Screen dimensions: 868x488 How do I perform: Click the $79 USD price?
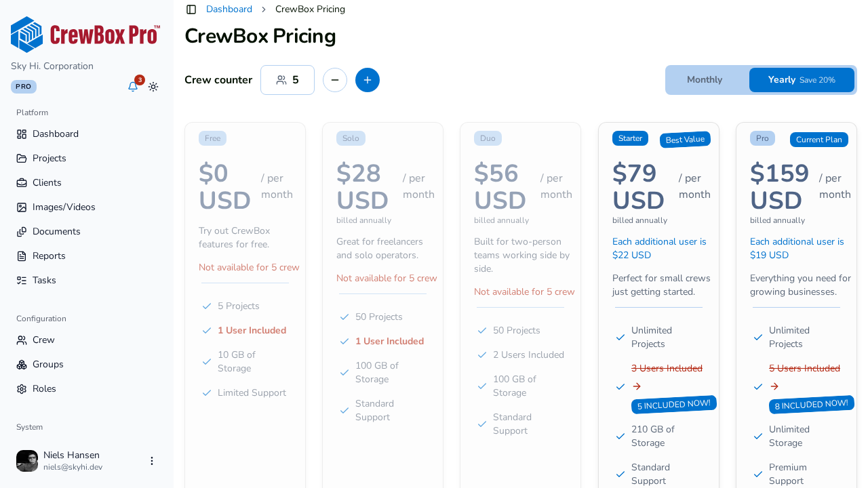pyautogui.click(x=639, y=187)
